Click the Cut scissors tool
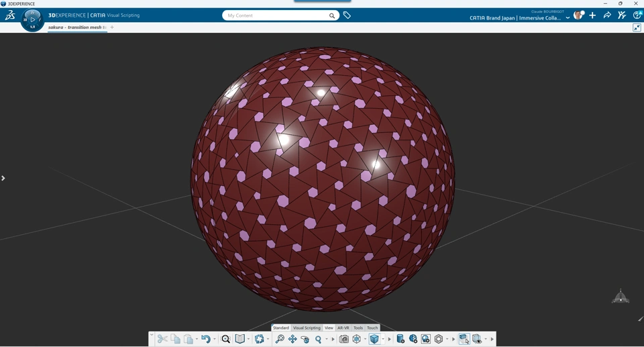This screenshot has height=347, width=644. tap(162, 339)
